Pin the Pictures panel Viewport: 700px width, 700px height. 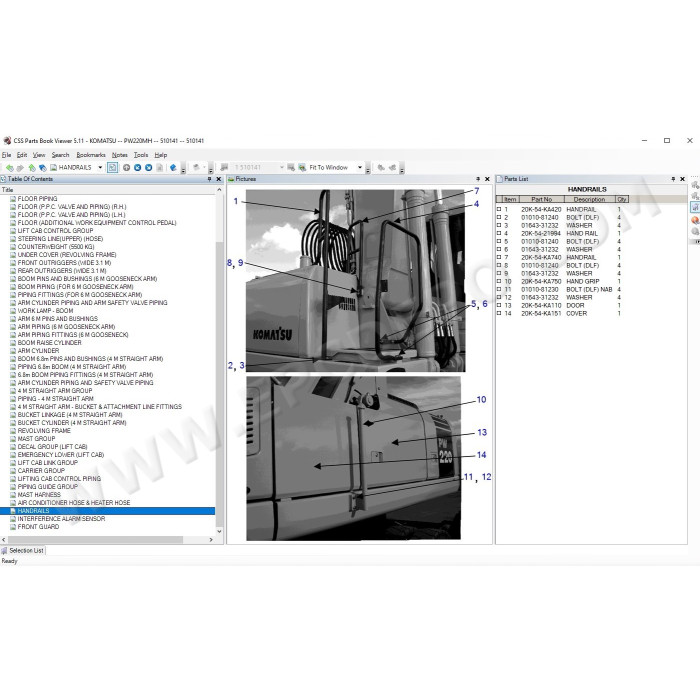tap(478, 179)
